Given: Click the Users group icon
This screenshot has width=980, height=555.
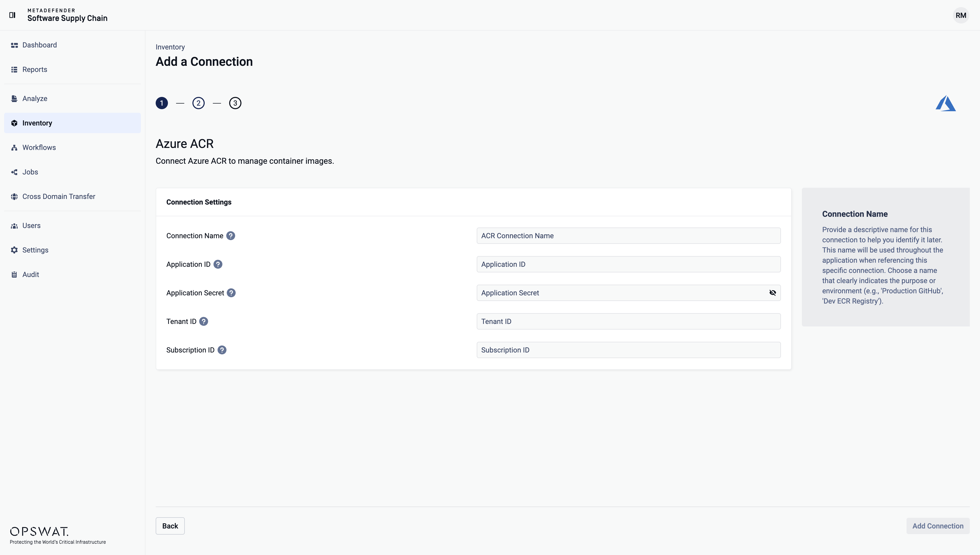Looking at the screenshot, I should [x=15, y=226].
